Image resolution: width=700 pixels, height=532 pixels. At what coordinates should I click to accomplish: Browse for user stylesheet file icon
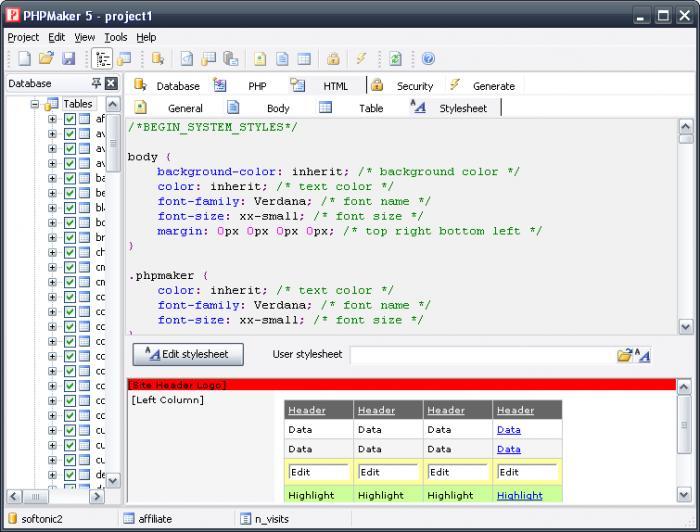(x=625, y=355)
